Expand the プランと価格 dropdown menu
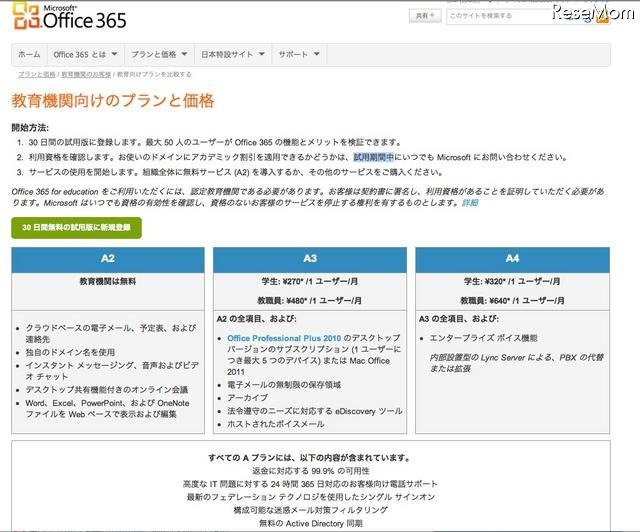640x532 pixels. (x=159, y=54)
